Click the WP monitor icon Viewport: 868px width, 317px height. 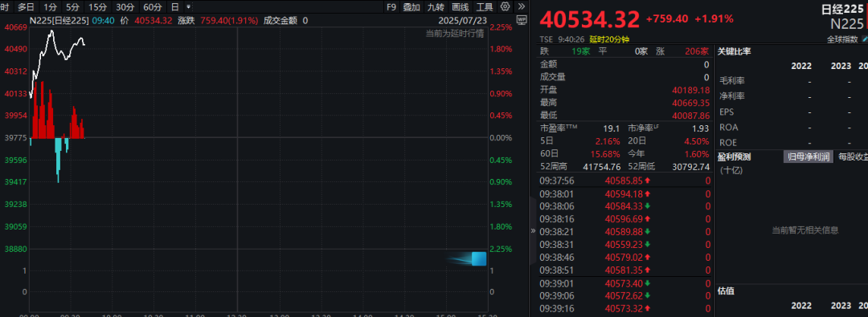coord(522,19)
